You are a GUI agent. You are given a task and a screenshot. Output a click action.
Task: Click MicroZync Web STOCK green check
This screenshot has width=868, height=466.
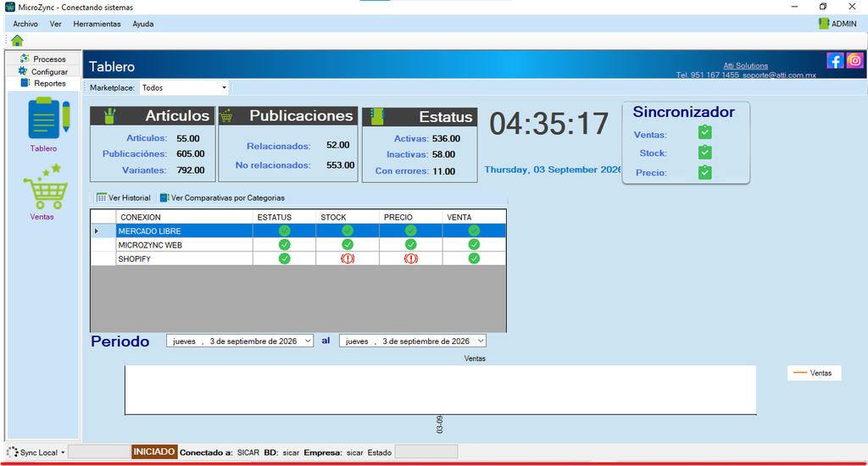pyautogui.click(x=347, y=245)
